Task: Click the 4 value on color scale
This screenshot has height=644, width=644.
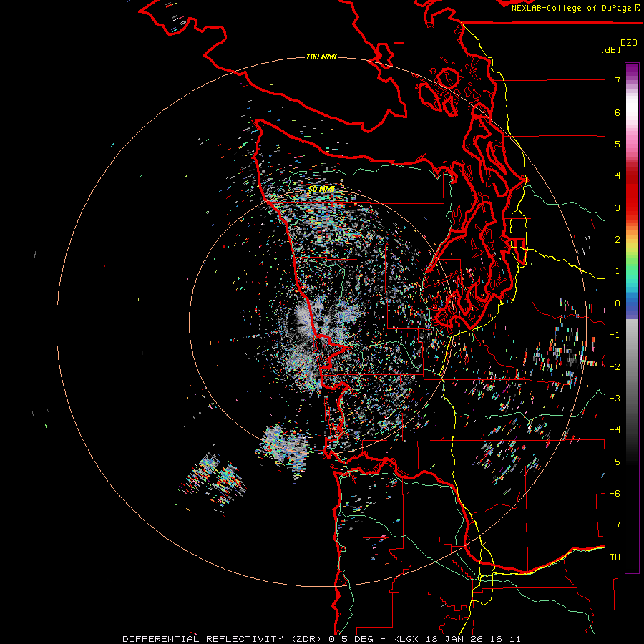Action: 618,176
